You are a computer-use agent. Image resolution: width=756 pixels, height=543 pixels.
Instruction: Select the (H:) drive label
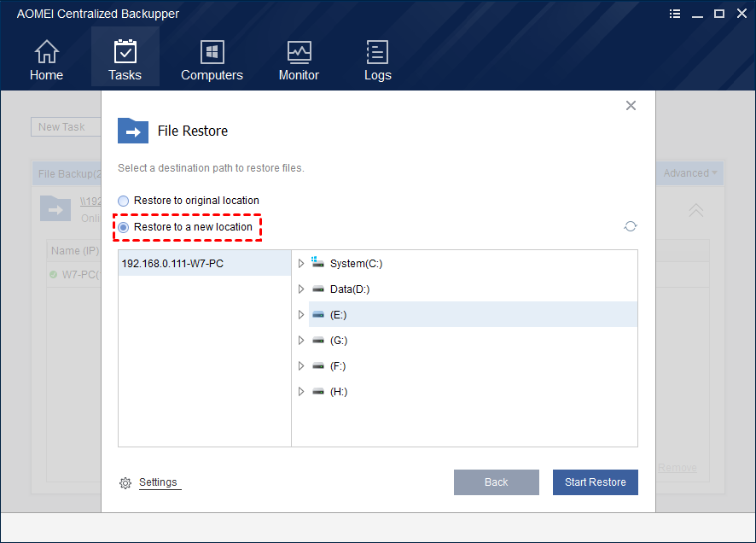(339, 392)
